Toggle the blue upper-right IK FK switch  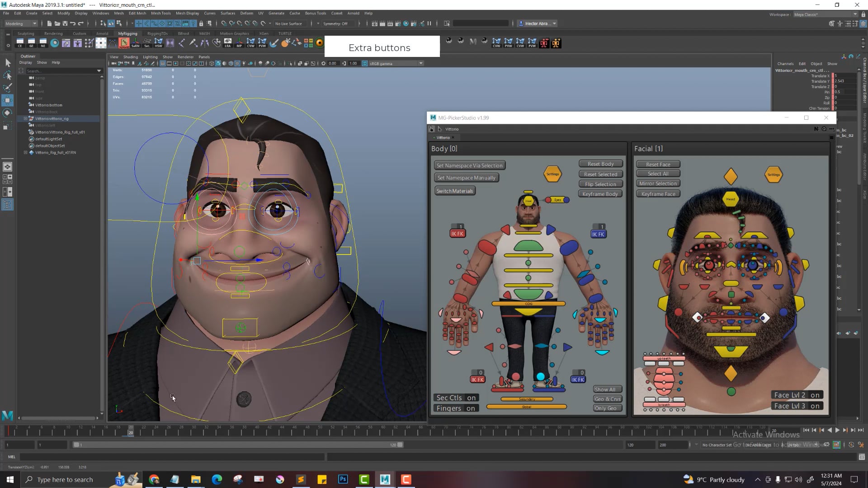[x=598, y=234]
